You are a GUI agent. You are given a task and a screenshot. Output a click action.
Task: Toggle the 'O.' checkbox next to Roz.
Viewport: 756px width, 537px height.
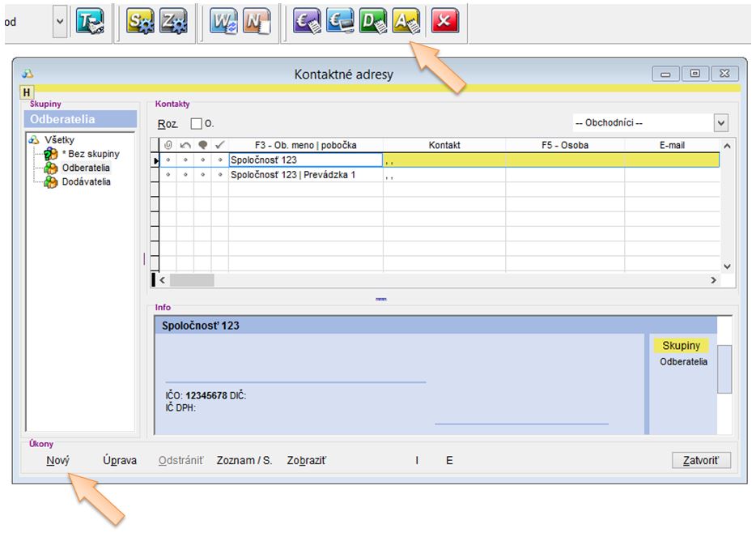(196, 124)
